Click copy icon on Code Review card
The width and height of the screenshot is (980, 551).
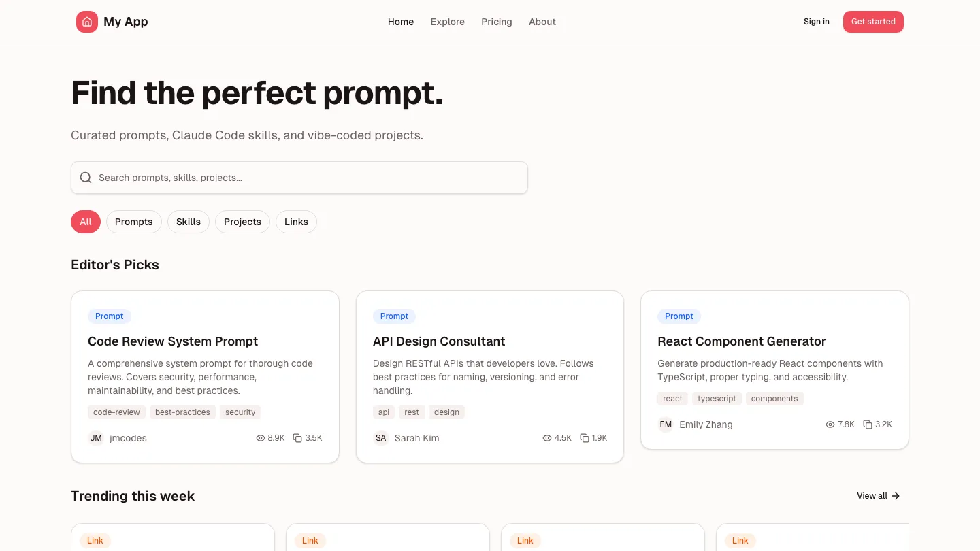coord(297,438)
